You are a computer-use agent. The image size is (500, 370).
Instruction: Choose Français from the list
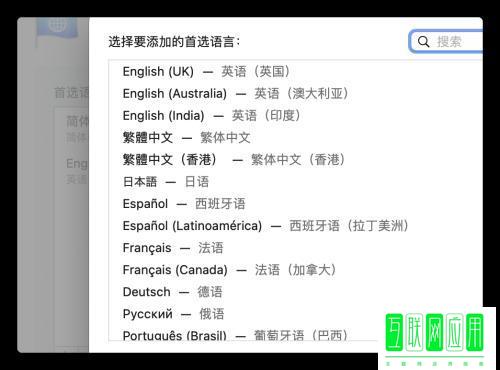coord(295,248)
